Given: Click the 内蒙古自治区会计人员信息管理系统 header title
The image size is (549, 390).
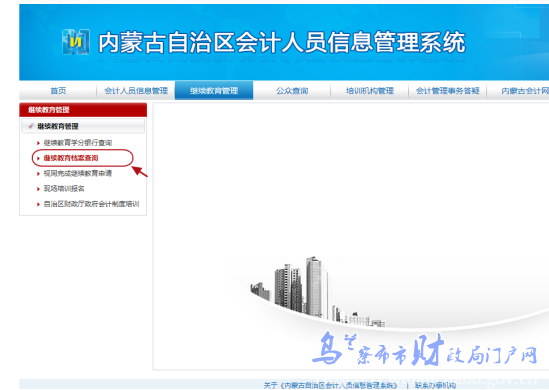Looking at the screenshot, I should [282, 42].
